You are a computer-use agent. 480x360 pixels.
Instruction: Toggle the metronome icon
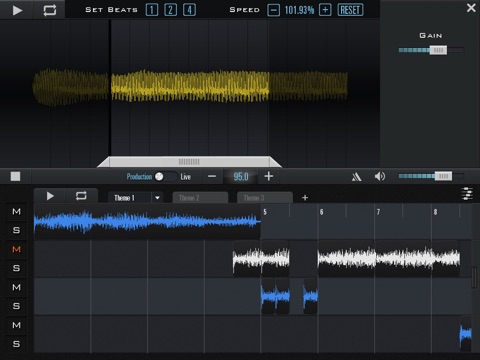[x=357, y=177]
